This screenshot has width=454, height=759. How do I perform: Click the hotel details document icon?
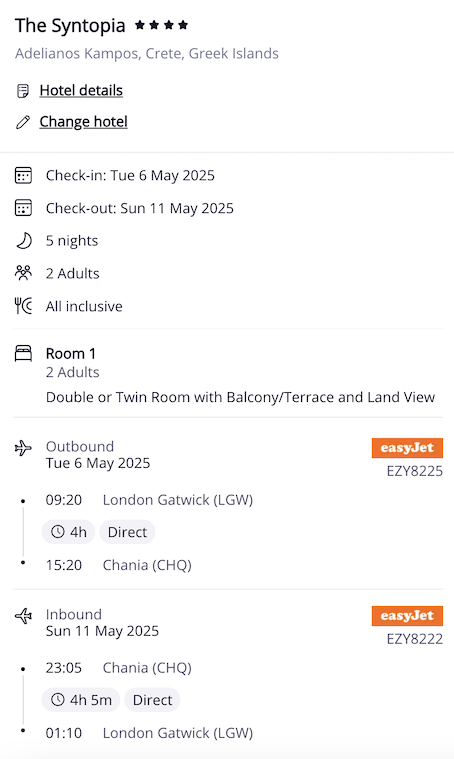[23, 91]
